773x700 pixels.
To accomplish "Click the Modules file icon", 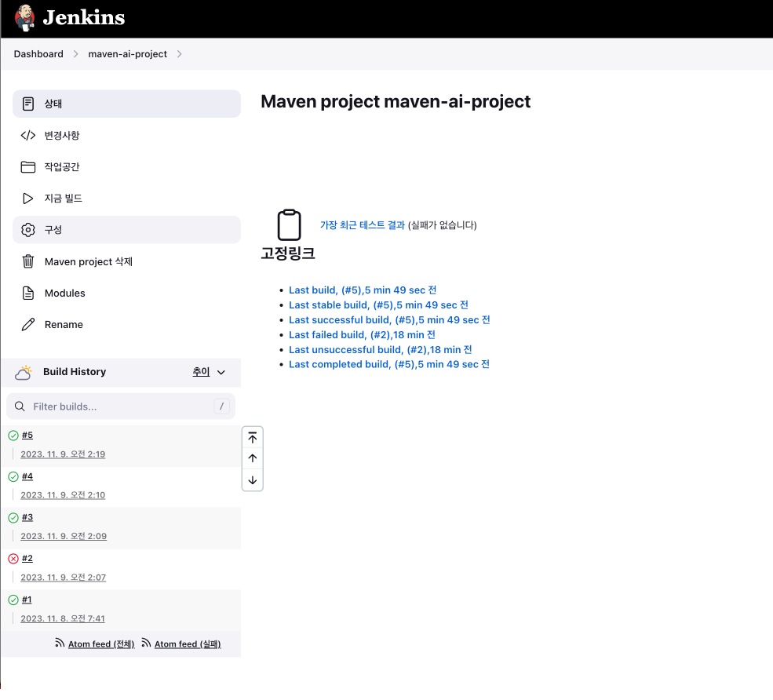I will [x=28, y=293].
